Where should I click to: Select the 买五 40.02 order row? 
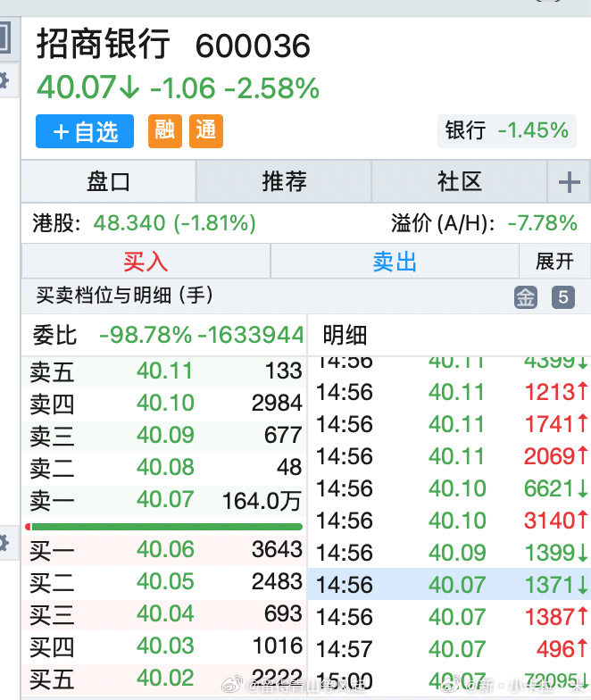(x=164, y=679)
